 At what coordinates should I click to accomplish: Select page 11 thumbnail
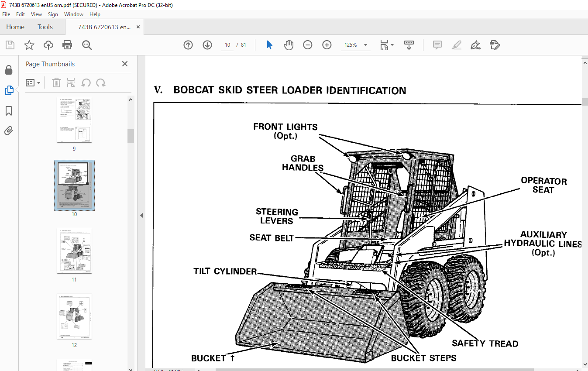click(74, 251)
